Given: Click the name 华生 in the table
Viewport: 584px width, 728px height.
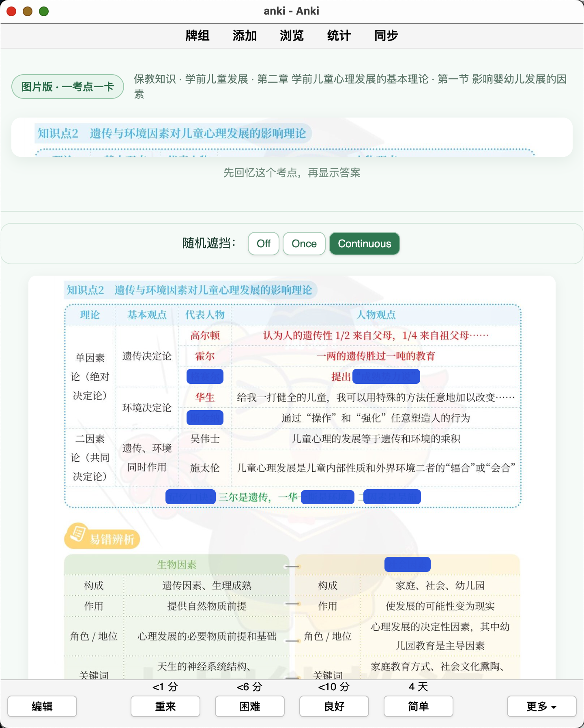Looking at the screenshot, I should (205, 397).
